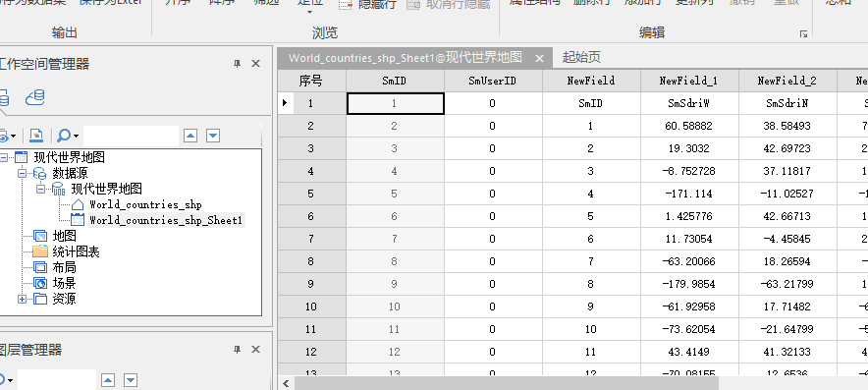Collapse the 现代世界地图 datasource node

41,189
